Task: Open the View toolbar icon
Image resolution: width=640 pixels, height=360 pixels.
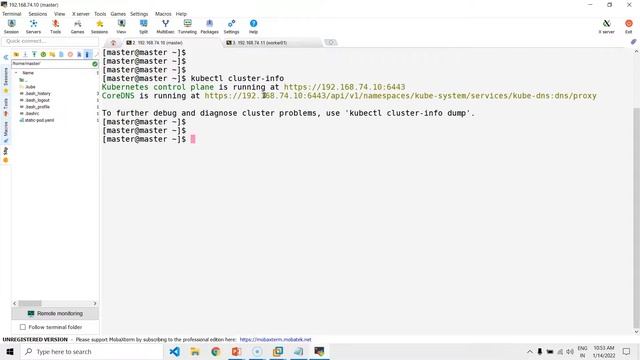Action: pos(121,27)
